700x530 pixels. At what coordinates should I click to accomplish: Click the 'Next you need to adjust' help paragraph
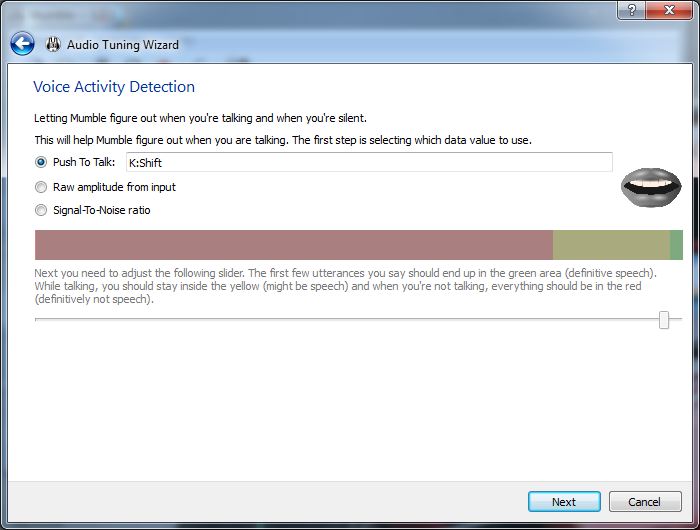point(346,286)
